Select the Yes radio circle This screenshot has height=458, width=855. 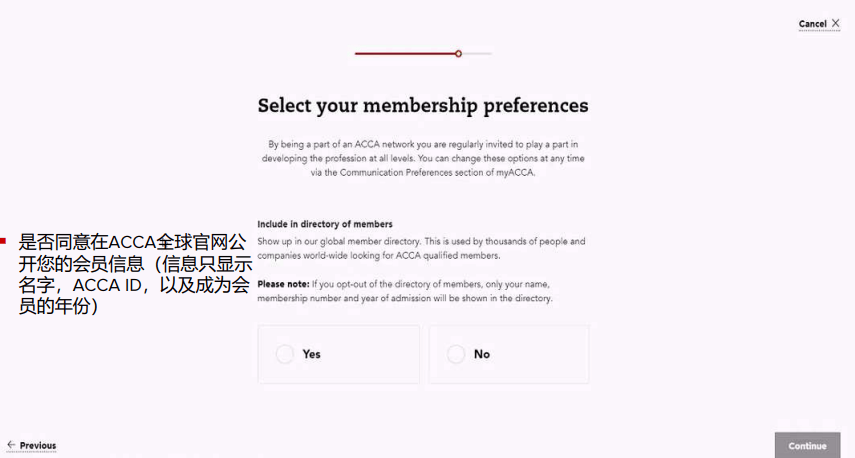coord(285,354)
